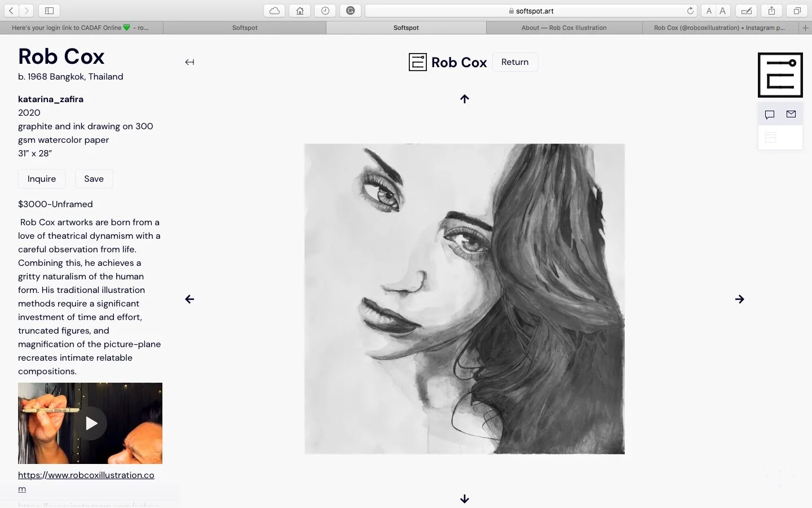
Task: Open robcoxillustration.com link
Action: click(x=86, y=481)
